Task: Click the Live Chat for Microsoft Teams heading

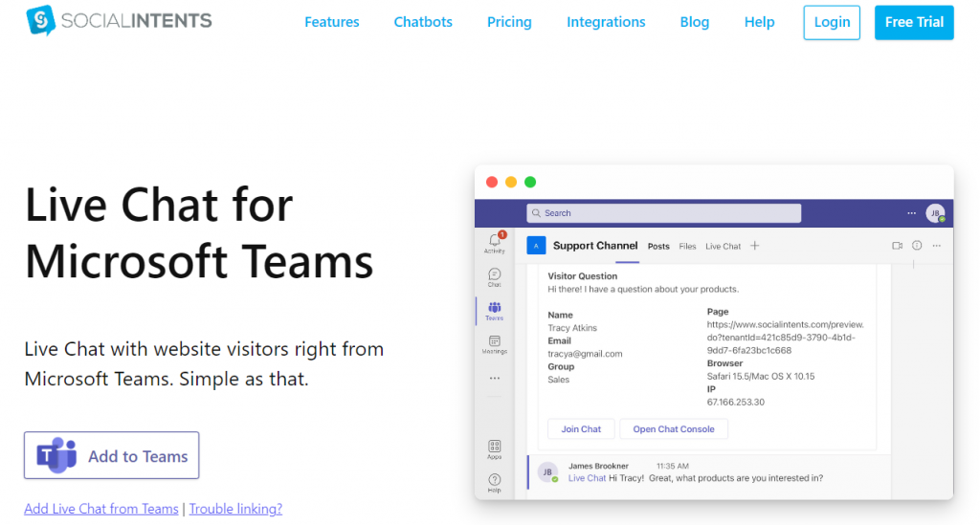Action: point(199,232)
